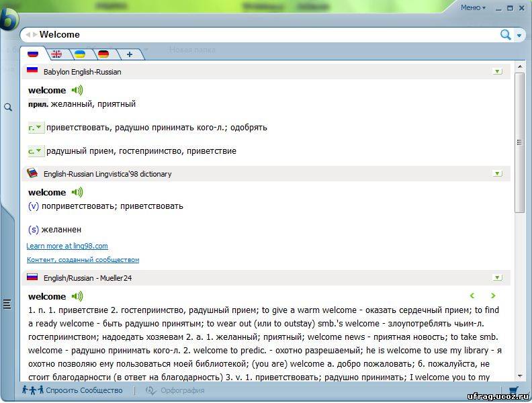This screenshot has width=532, height=403.
Task: Switch to the German flag tab
Action: point(103,54)
